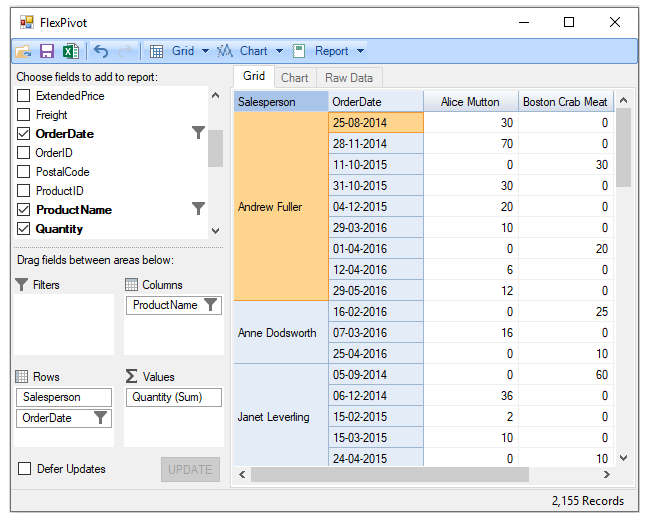Click the Grid view toolbar icon

tap(157, 51)
